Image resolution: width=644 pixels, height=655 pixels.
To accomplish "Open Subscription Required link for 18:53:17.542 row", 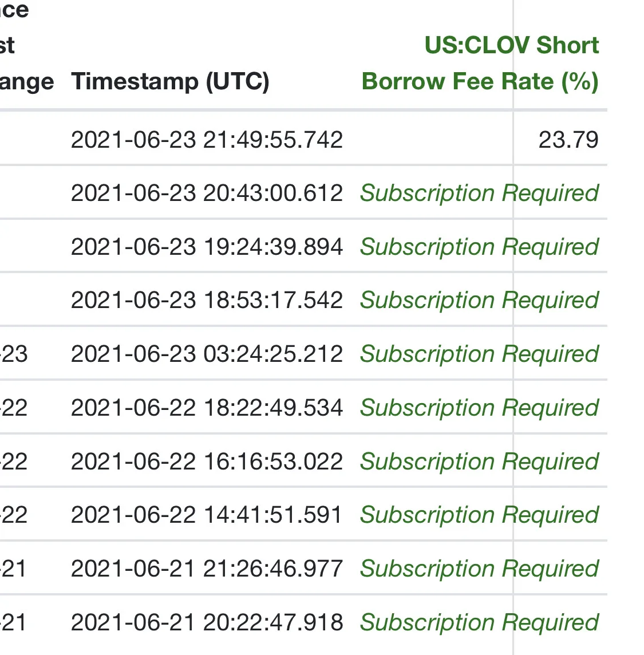I will coord(480,301).
